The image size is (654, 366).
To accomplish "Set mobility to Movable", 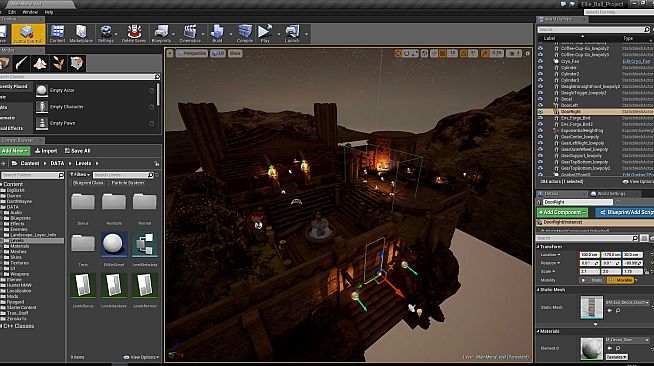I will point(620,280).
